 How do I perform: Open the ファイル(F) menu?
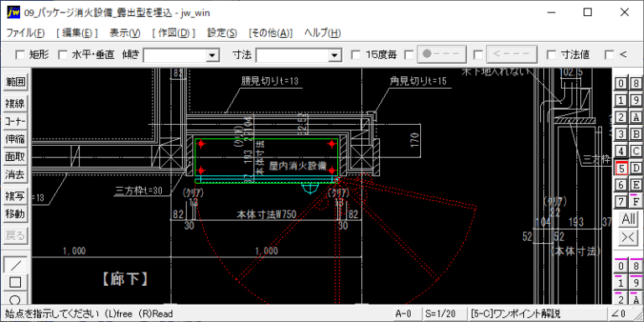(x=26, y=34)
